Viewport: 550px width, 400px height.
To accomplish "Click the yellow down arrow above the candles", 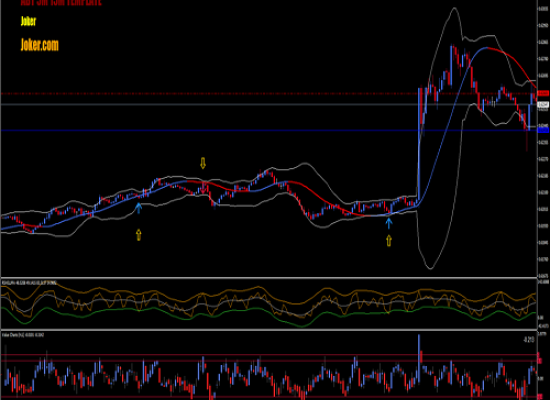I will [x=203, y=163].
